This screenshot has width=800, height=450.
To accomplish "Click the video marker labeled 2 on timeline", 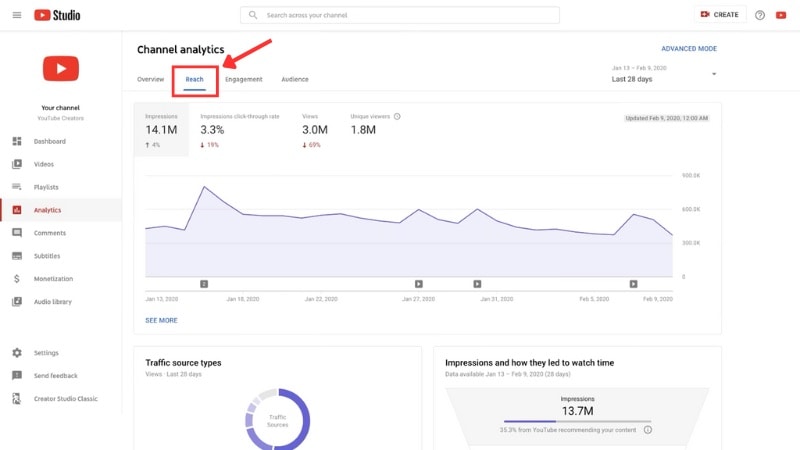I will pyautogui.click(x=204, y=284).
